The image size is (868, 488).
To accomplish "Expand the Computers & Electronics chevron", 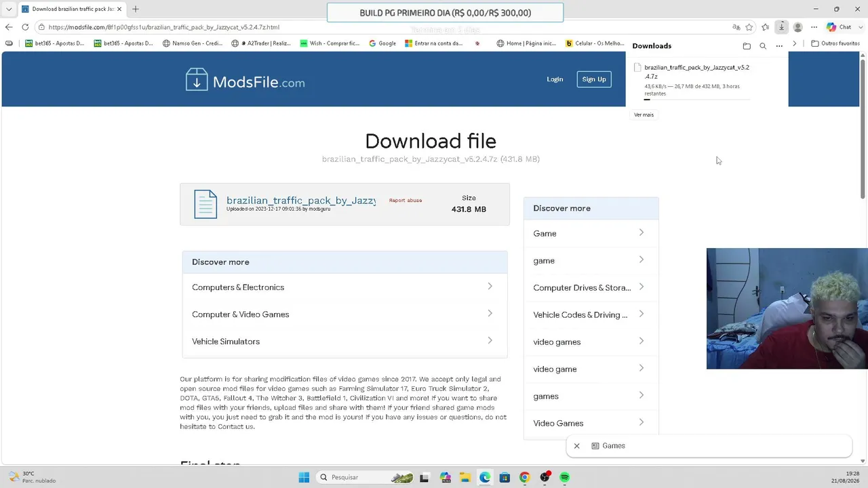I will [x=490, y=287].
